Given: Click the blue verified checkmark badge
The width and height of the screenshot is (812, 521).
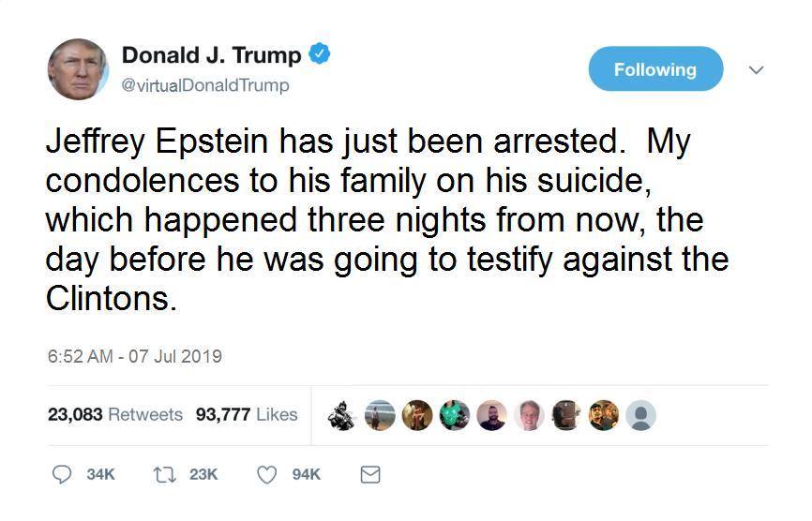Looking at the screenshot, I should click(x=320, y=54).
